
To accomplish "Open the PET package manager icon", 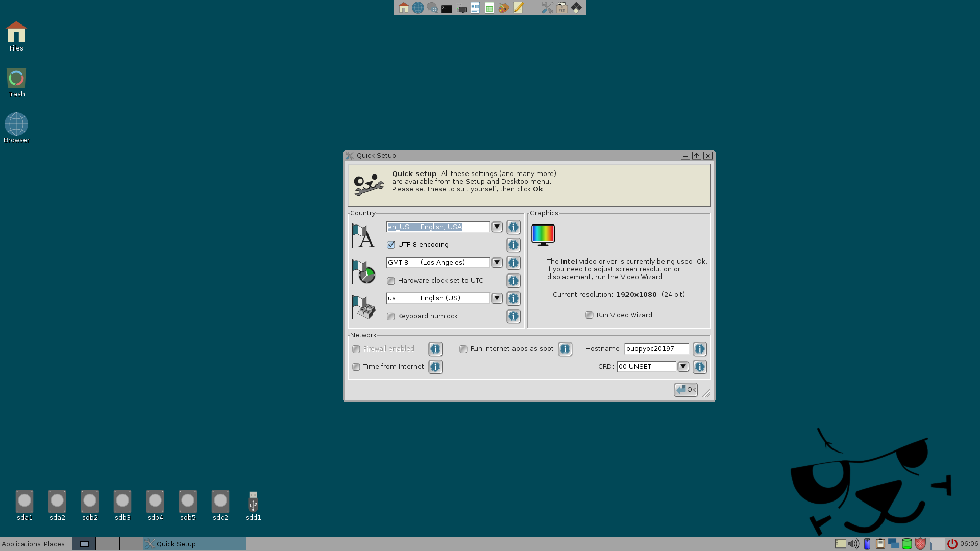I will click(562, 8).
